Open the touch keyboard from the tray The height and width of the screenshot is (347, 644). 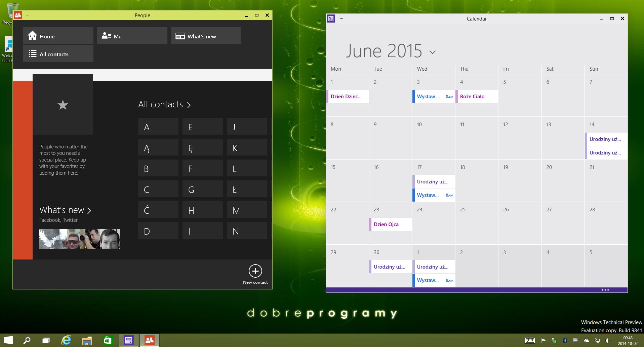530,341
